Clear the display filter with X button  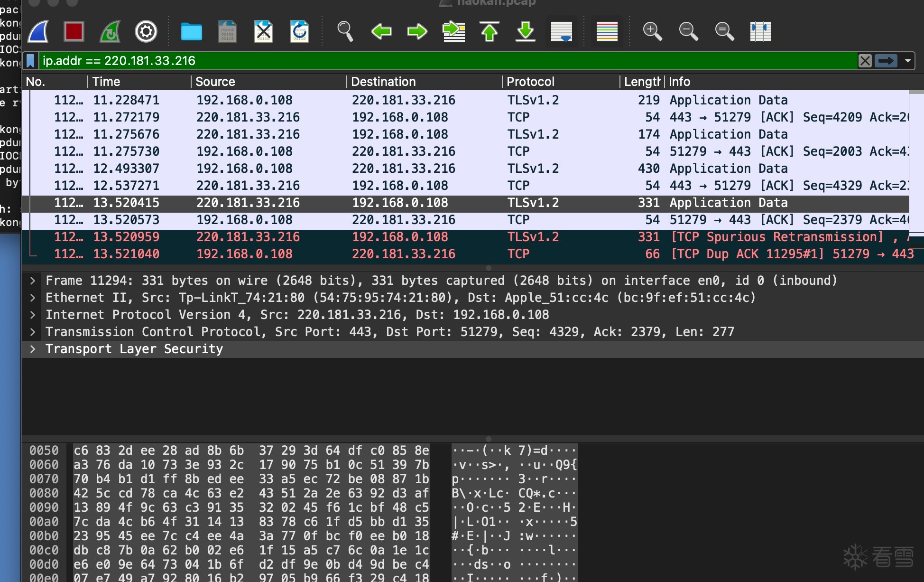tap(865, 61)
